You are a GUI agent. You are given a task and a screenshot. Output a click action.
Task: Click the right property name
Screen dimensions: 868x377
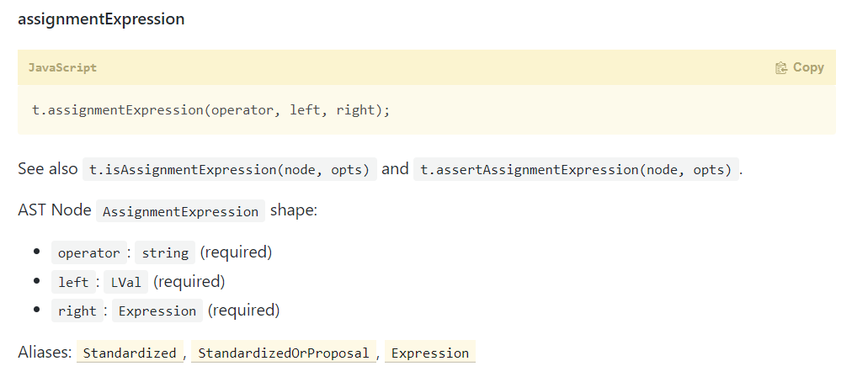pyautogui.click(x=77, y=311)
